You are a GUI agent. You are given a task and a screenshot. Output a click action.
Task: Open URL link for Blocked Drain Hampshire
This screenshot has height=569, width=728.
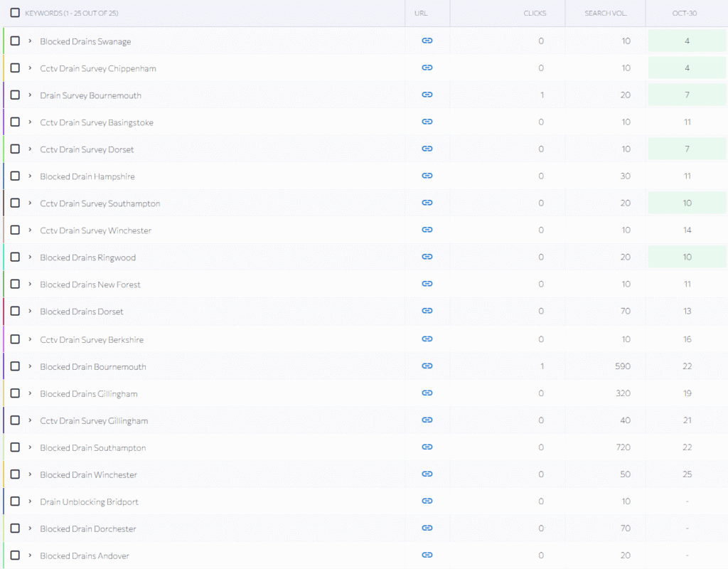427,176
